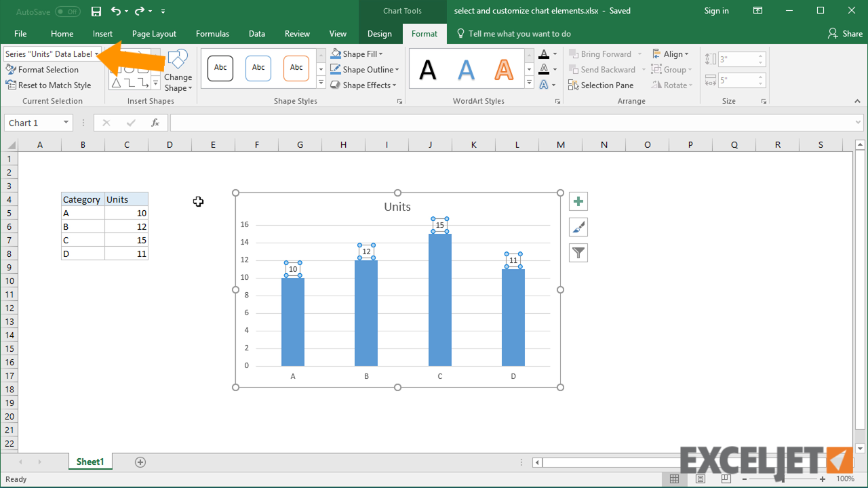Click the Save disk icon
The image size is (868, 488).
coord(96,11)
